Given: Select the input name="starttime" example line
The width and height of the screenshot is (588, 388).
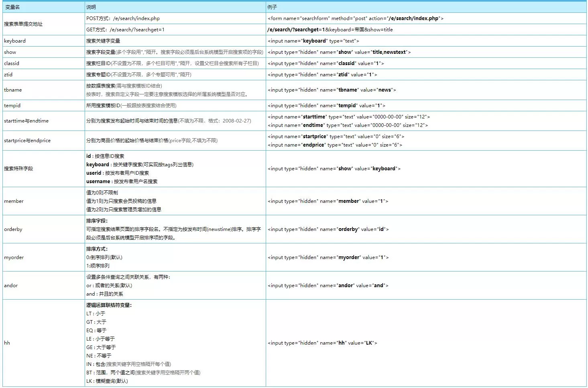Looking at the screenshot, I should pos(349,117).
